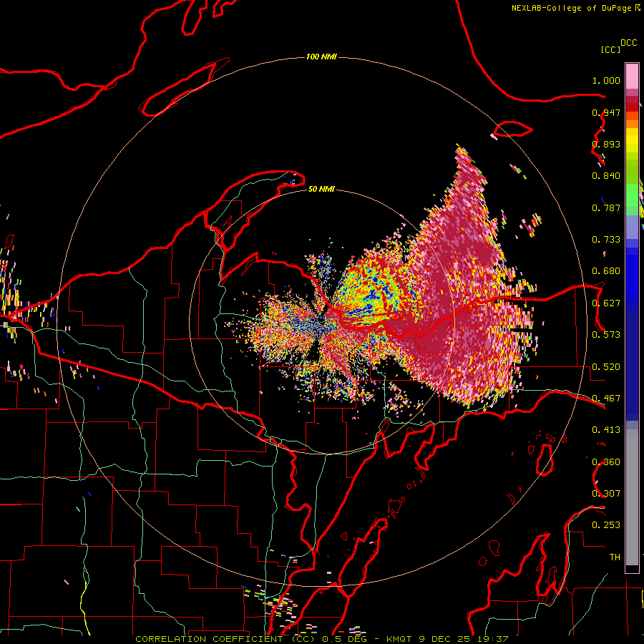This screenshot has width=644, height=644.
Task: Click the 0.253 scale value
Action: click(606, 525)
